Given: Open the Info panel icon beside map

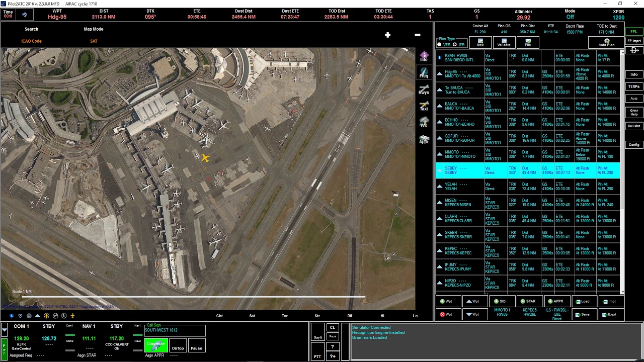Looking at the screenshot, I should click(424, 56).
